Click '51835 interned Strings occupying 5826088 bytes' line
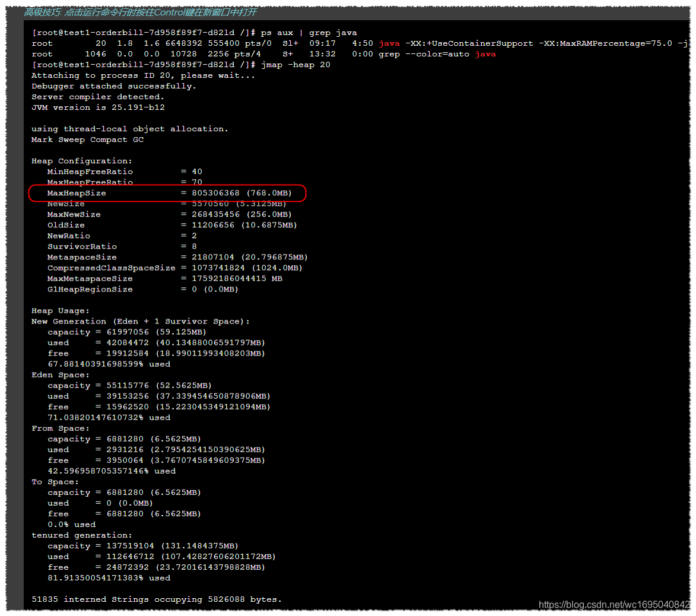 click(157, 599)
